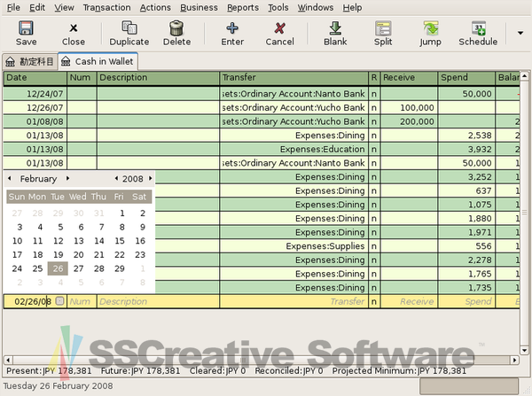Click the Spend column header
532x396 pixels.
[x=466, y=78]
